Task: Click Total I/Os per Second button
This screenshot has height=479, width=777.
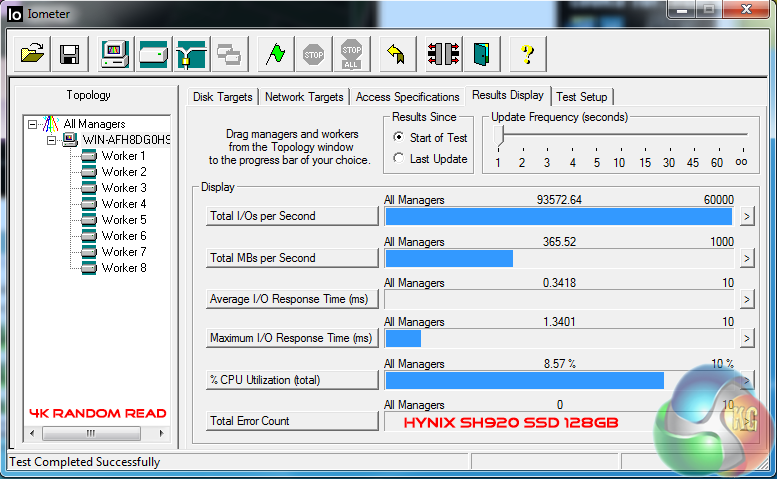Action: pyautogui.click(x=292, y=216)
